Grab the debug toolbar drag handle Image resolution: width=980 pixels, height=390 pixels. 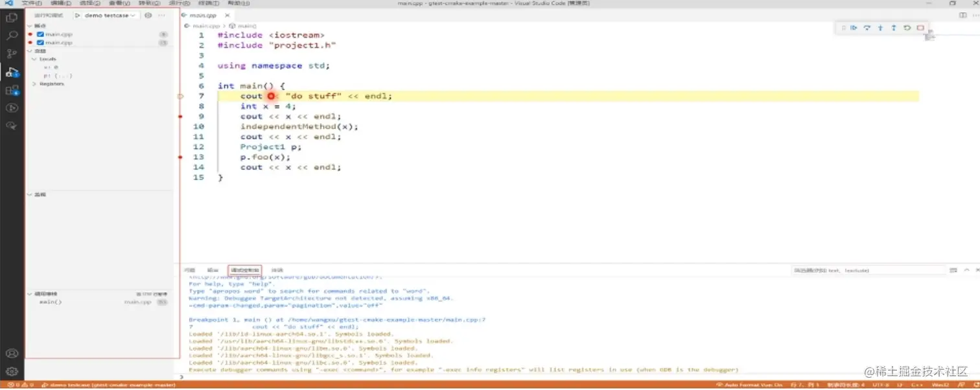pos(843,28)
